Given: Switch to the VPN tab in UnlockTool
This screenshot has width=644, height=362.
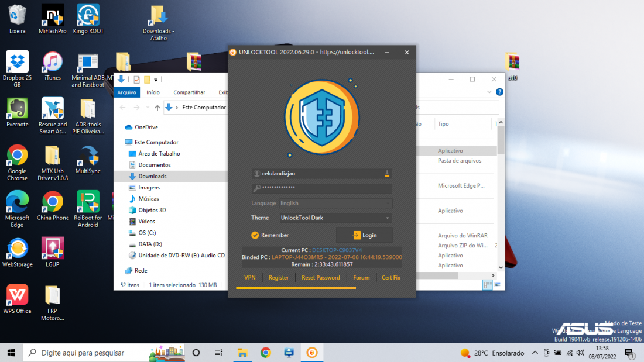Looking at the screenshot, I should tap(250, 277).
